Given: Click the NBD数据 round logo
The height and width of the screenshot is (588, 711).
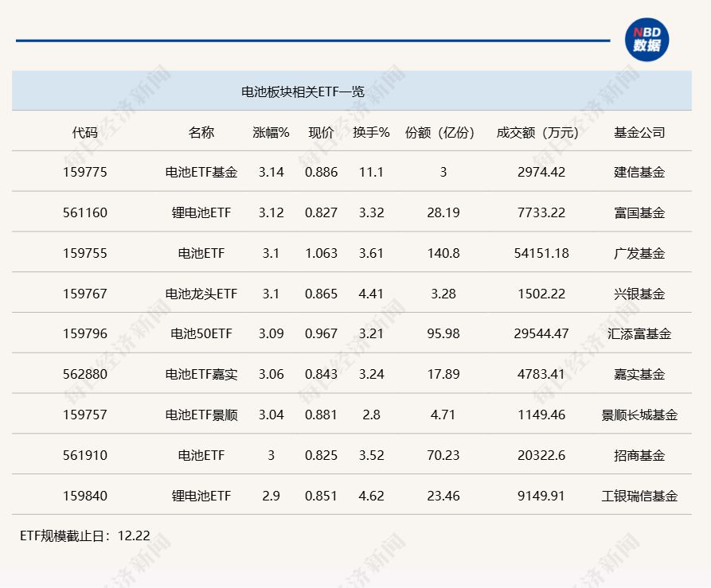Looking at the screenshot, I should [646, 40].
